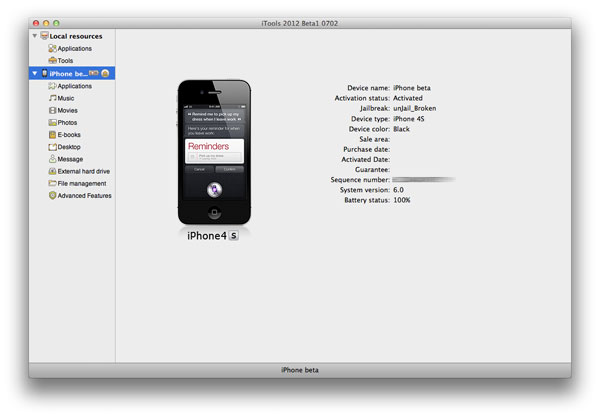Click the Device color value Black
This screenshot has width=600, height=418.
(x=401, y=129)
